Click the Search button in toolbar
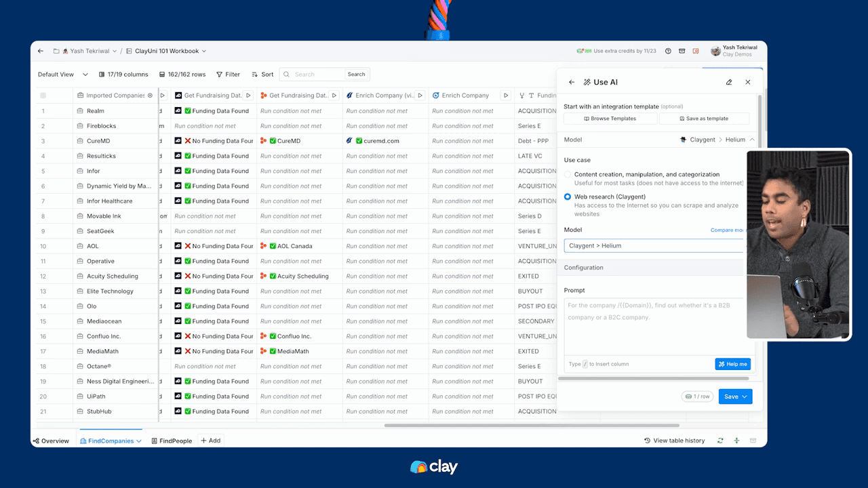Image resolution: width=868 pixels, height=488 pixels. point(356,75)
